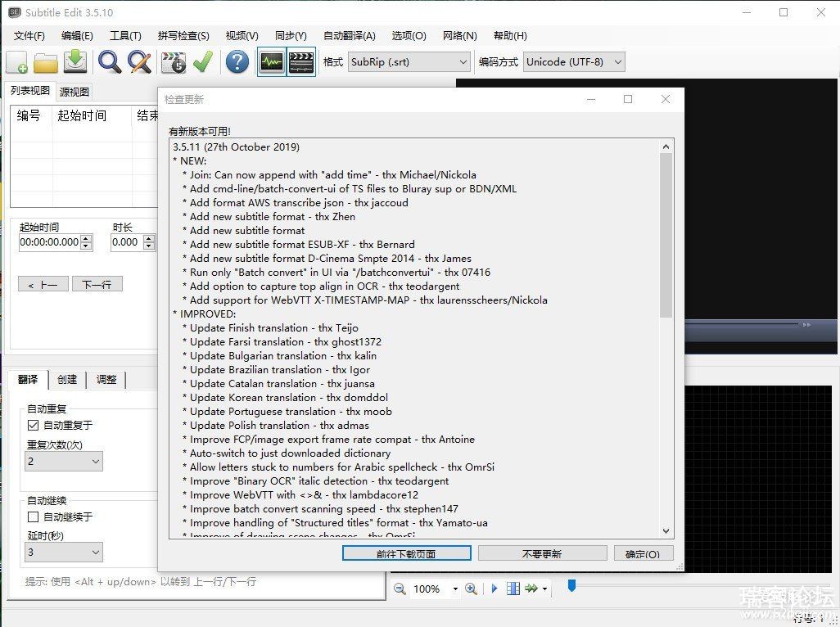Open the 编码方式 Unicode (UTF-8) dropdown

pyautogui.click(x=574, y=62)
